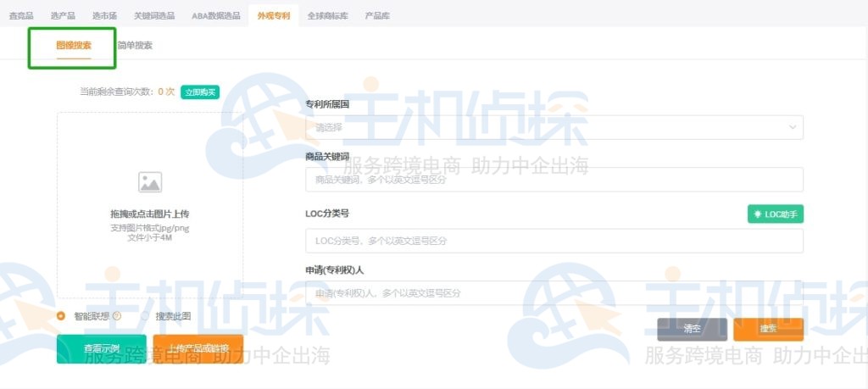Open the 专利所属国 dropdown
The width and height of the screenshot is (868, 389).
click(554, 127)
